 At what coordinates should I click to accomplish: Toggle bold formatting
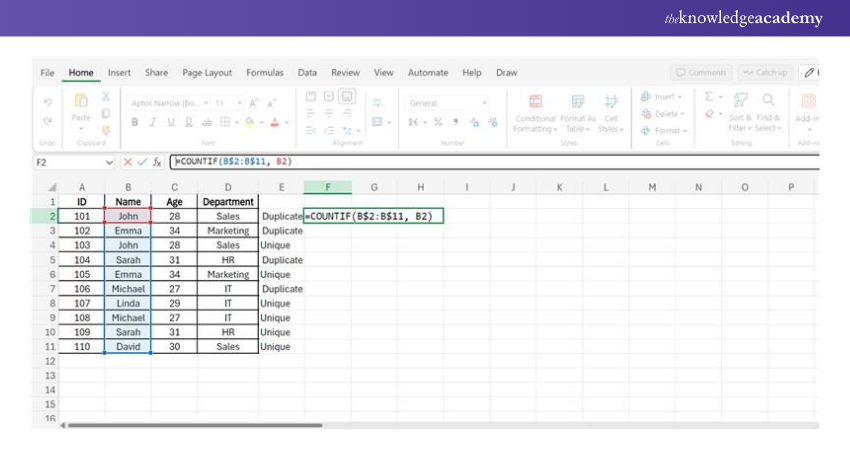[134, 122]
